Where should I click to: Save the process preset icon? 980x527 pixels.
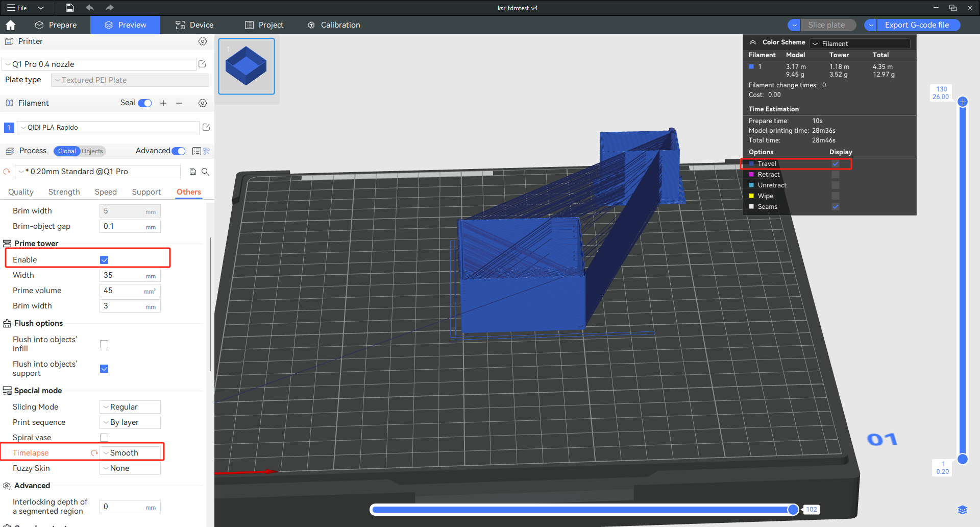coord(193,172)
